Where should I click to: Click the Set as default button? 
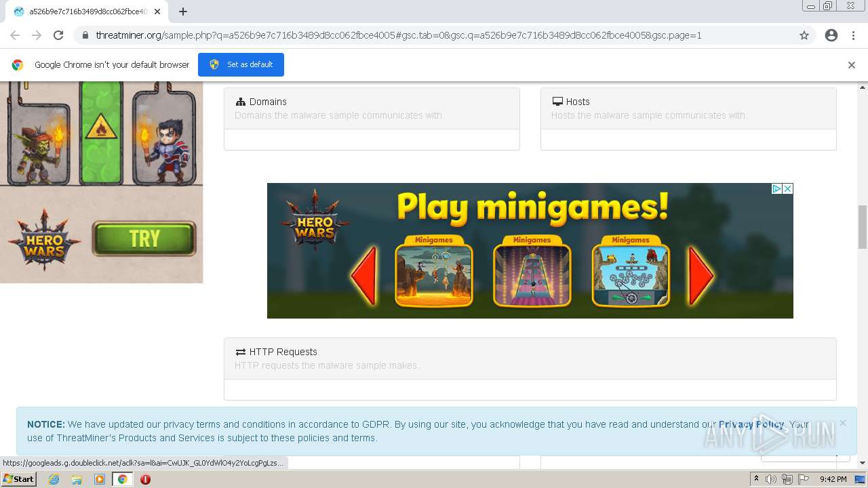pyautogui.click(x=241, y=64)
